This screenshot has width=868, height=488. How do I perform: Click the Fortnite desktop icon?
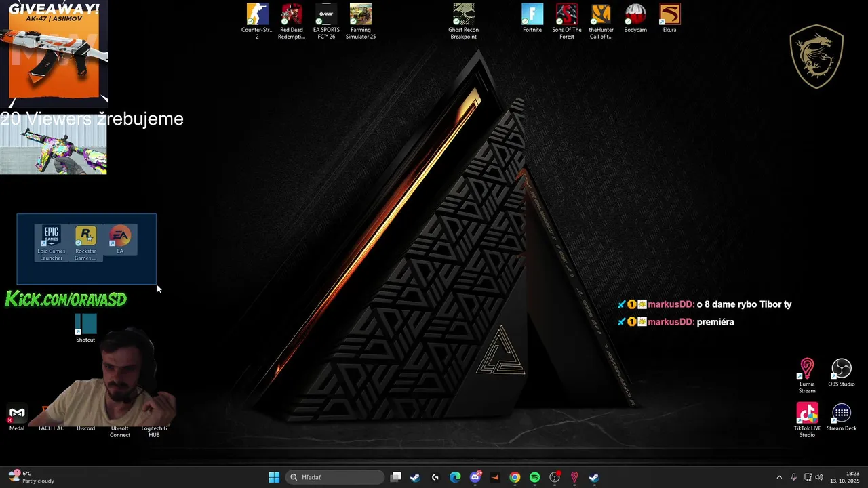coord(532,18)
